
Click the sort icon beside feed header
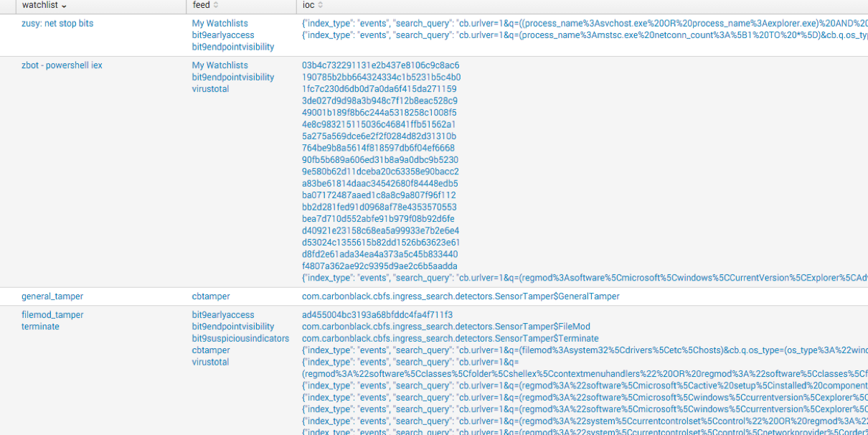[x=215, y=6]
